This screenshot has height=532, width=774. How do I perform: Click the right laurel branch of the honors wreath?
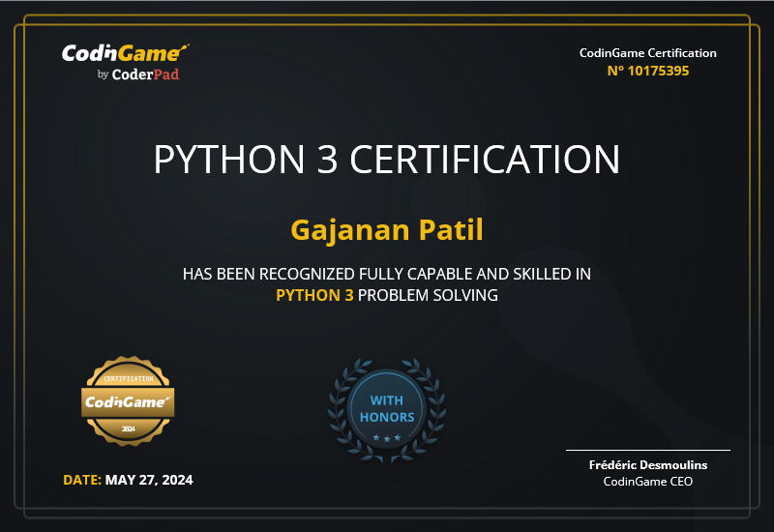pos(434,406)
